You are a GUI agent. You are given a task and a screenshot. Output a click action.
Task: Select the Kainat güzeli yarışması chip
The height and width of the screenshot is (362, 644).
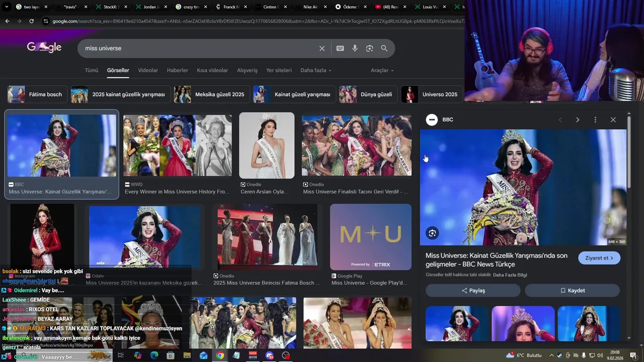[294, 95]
